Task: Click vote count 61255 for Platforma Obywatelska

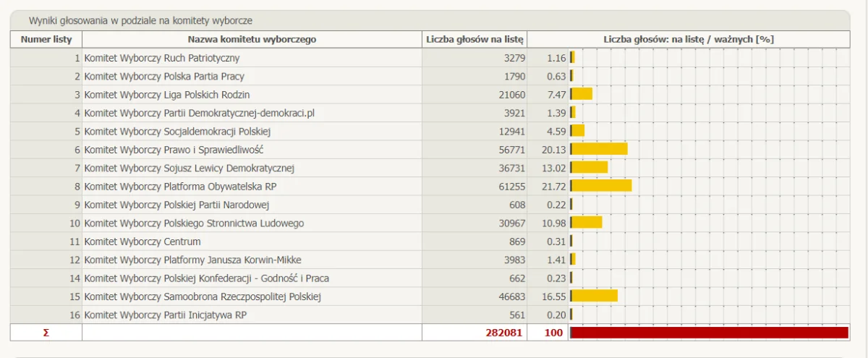Action: pyautogui.click(x=512, y=187)
